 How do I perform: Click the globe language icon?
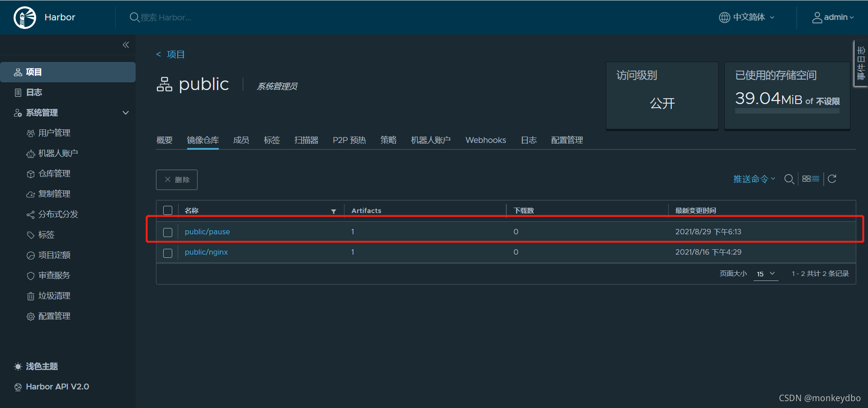pyautogui.click(x=724, y=17)
